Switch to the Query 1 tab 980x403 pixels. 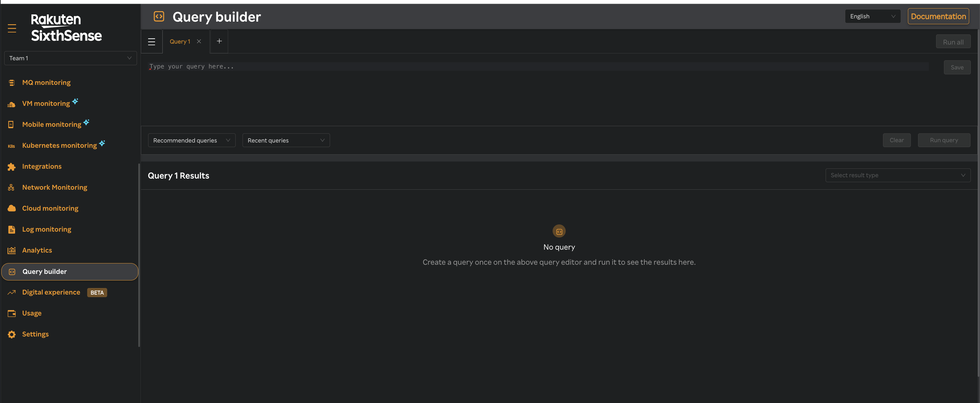180,41
